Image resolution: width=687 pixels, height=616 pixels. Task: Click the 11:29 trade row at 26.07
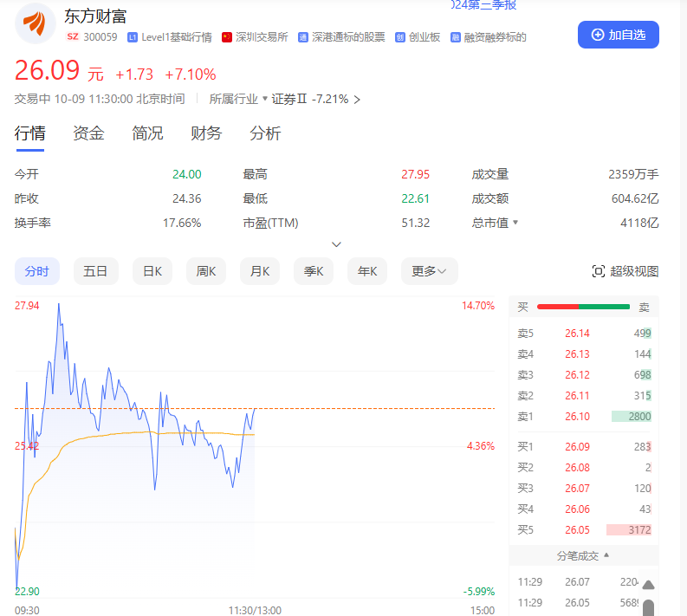point(578,582)
